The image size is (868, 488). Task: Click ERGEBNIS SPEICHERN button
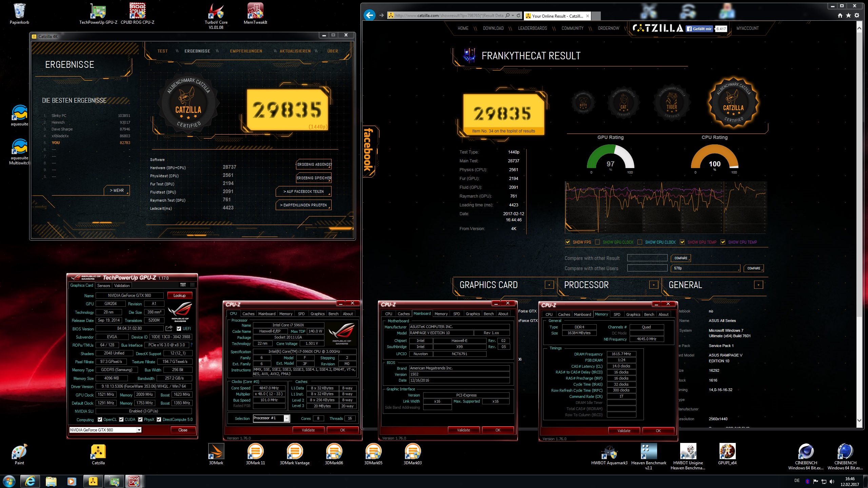[314, 178]
